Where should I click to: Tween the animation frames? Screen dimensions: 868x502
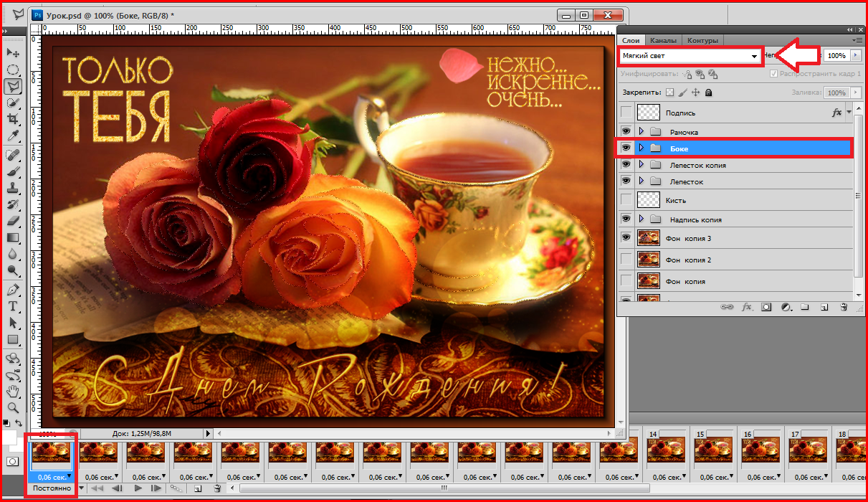pos(178,488)
